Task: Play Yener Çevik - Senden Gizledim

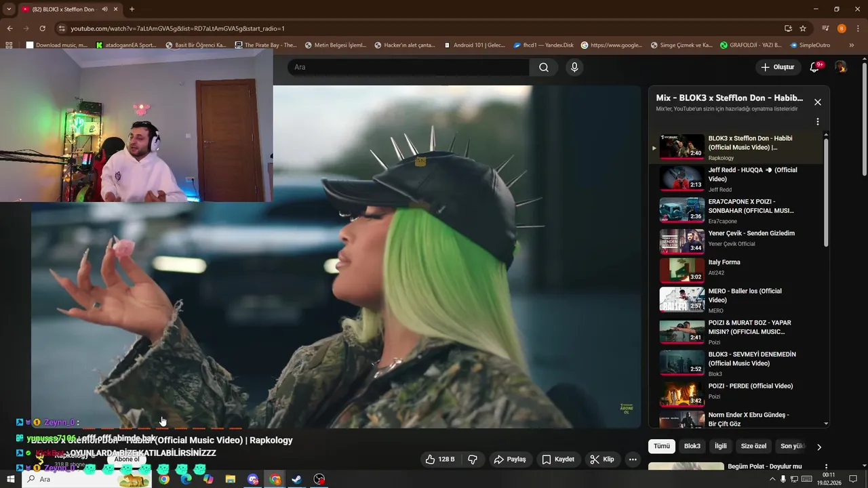Action: (738, 240)
